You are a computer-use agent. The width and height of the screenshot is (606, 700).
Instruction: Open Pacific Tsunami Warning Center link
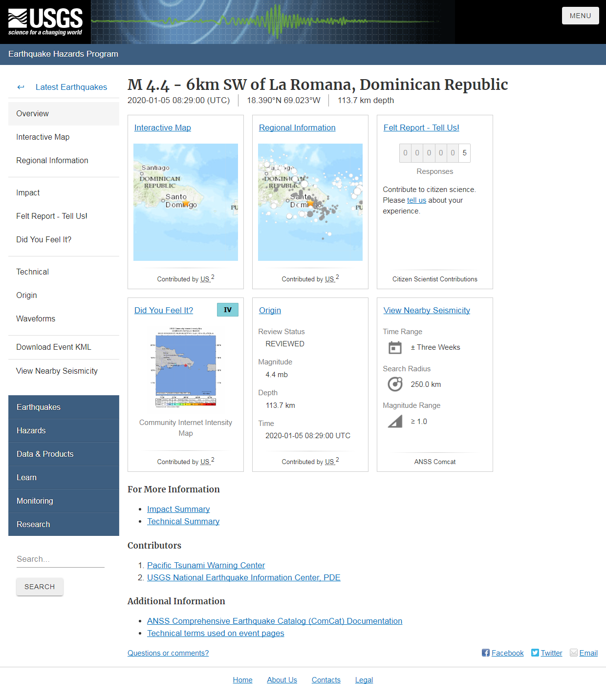coord(206,565)
